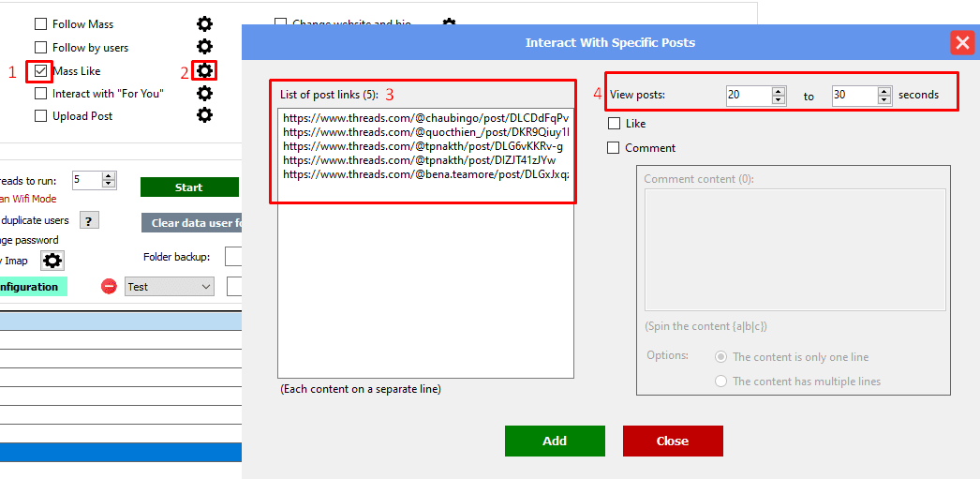980x479 pixels.
Task: Click the "(Spin the content {a|b|c})" hint
Action: [x=705, y=326]
